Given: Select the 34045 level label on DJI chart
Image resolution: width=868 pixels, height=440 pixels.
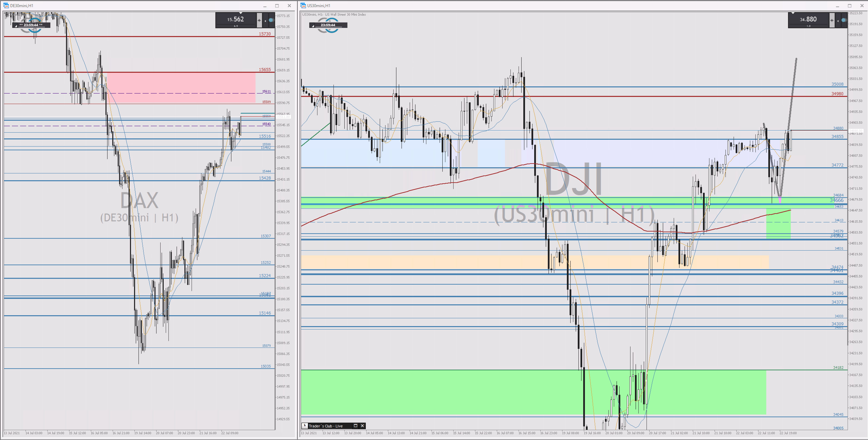Looking at the screenshot, I should (x=838, y=415).
